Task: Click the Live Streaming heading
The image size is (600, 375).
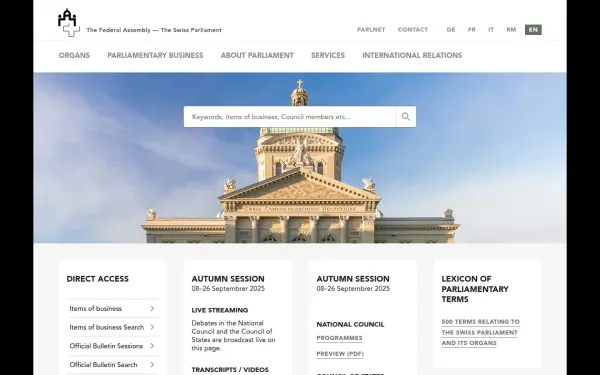Action: (x=220, y=310)
